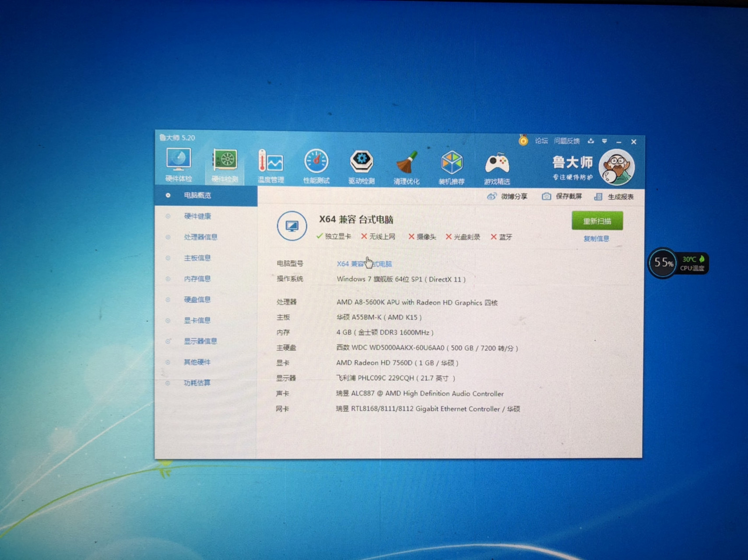Click the 独立显卡 checked feature

[334, 236]
